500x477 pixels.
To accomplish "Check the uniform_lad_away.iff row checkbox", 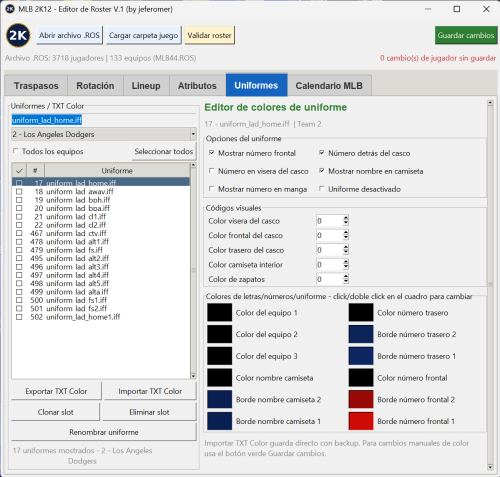I will pos(19,191).
